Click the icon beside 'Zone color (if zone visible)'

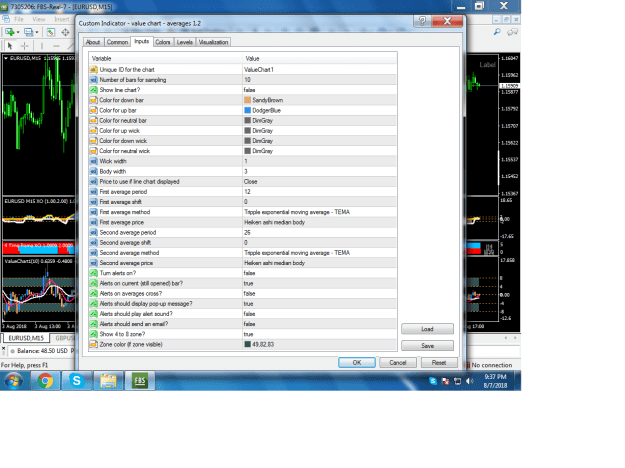(x=94, y=344)
